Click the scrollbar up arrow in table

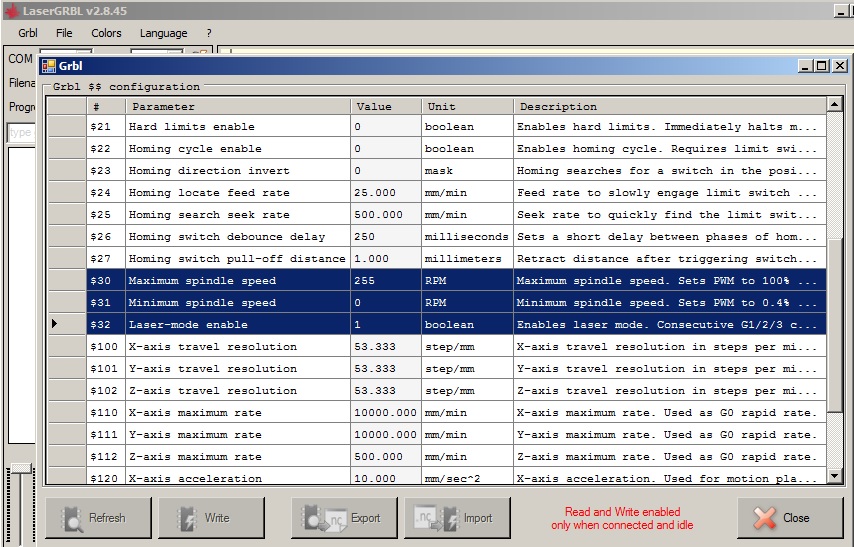coord(834,104)
